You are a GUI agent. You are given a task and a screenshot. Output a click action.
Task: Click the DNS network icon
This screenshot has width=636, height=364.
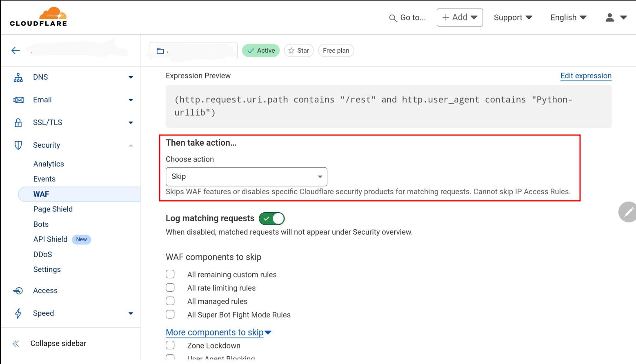pyautogui.click(x=18, y=78)
